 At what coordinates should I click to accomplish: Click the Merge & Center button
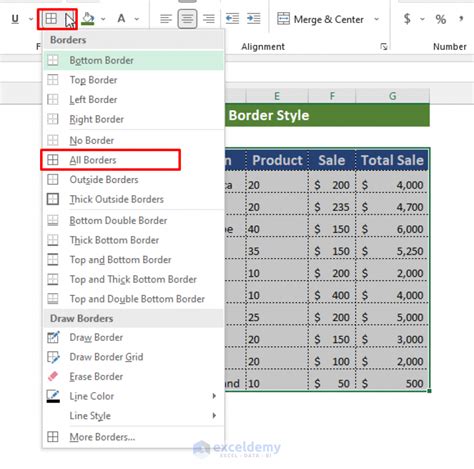(320, 19)
